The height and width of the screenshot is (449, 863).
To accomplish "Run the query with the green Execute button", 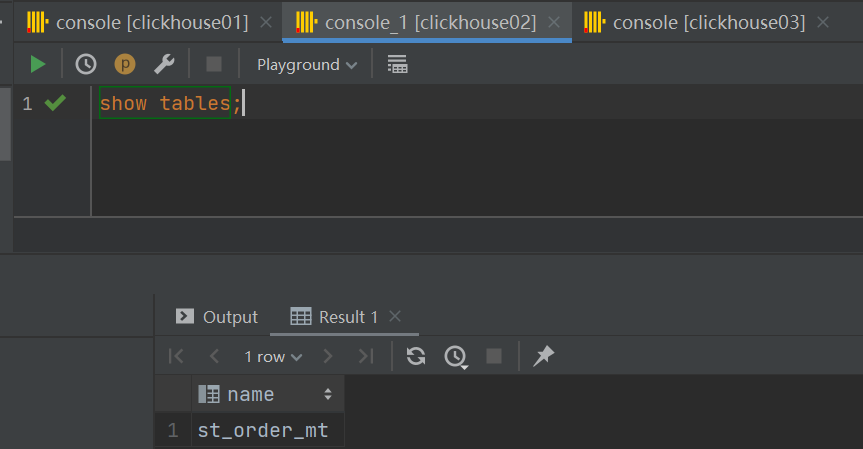I will 37,64.
